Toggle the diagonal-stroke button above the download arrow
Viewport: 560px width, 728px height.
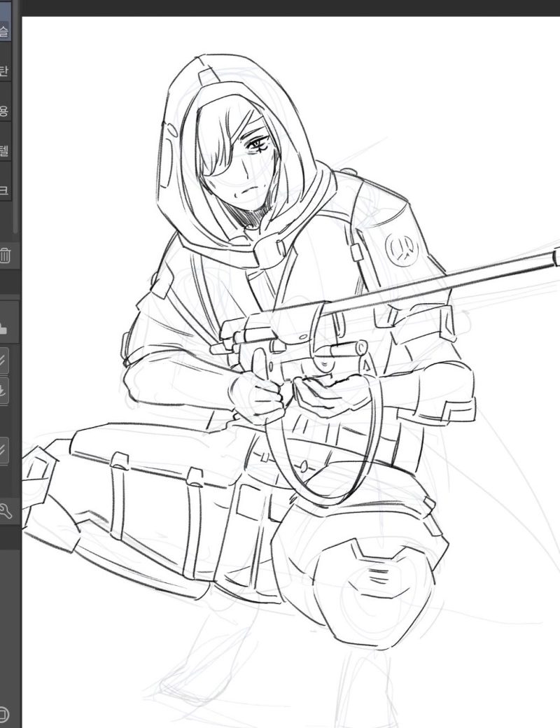(x=3, y=360)
